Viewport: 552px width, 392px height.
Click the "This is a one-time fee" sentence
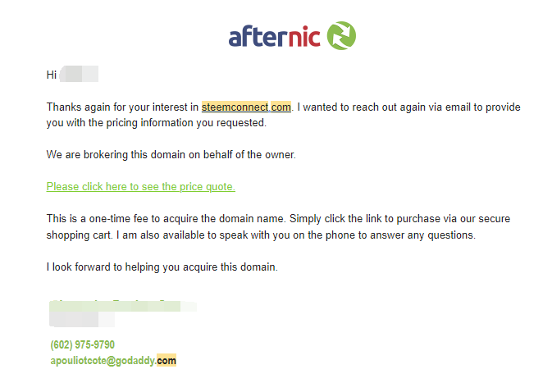tap(165, 218)
